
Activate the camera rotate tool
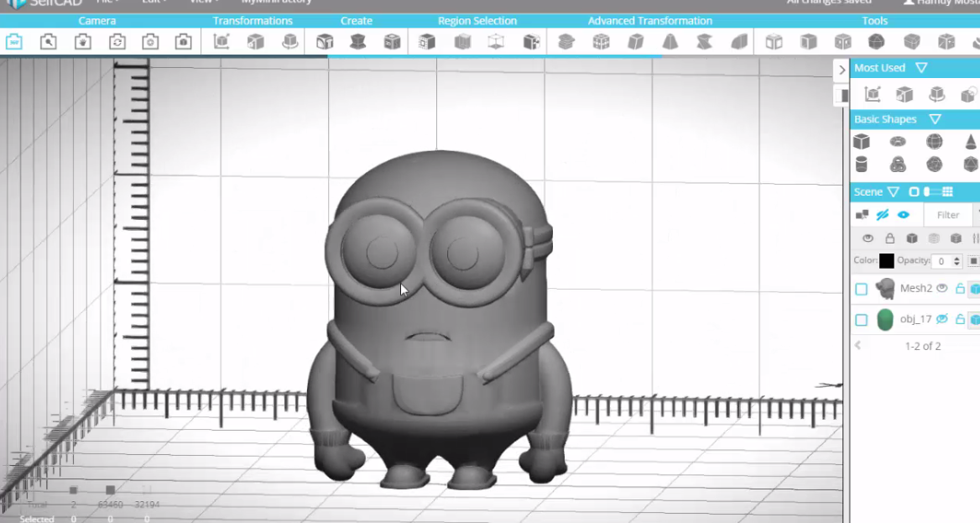point(117,42)
